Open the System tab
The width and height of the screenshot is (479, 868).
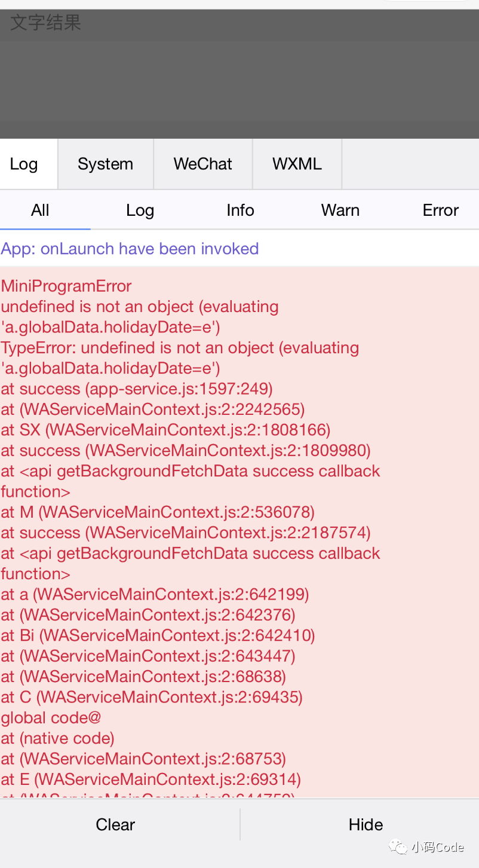click(x=105, y=164)
